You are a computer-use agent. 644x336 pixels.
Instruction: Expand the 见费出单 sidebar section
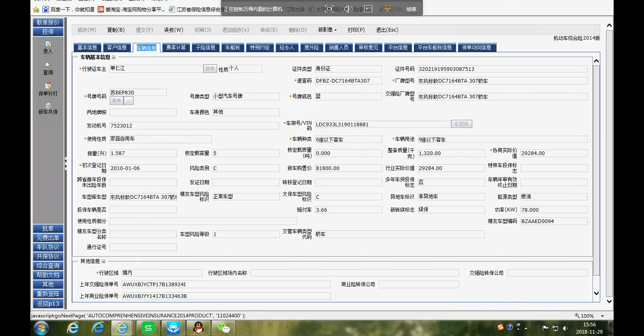pyautogui.click(x=48, y=238)
